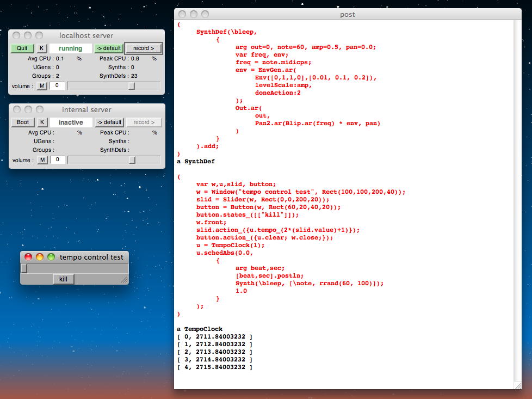Start recording on the localhost server
The height and width of the screenshot is (399, 532).
coord(144,48)
